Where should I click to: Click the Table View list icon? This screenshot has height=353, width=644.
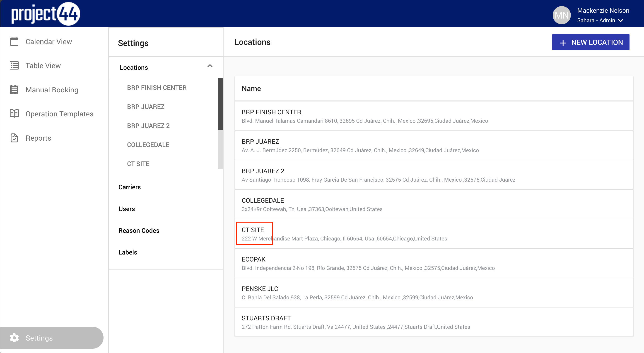pos(14,65)
